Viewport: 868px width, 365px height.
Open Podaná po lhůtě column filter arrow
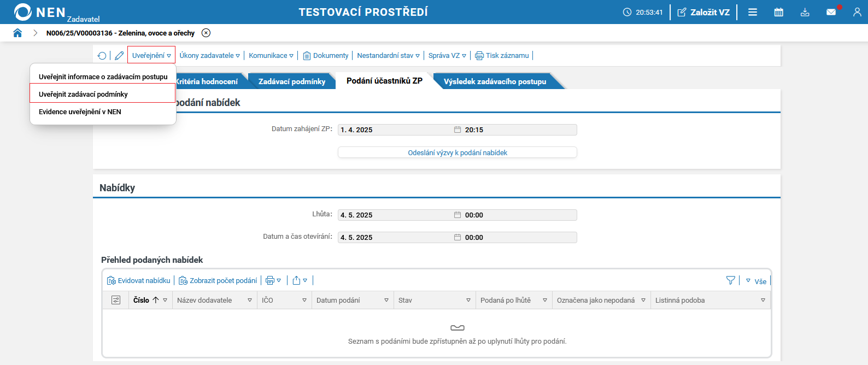[545, 300]
